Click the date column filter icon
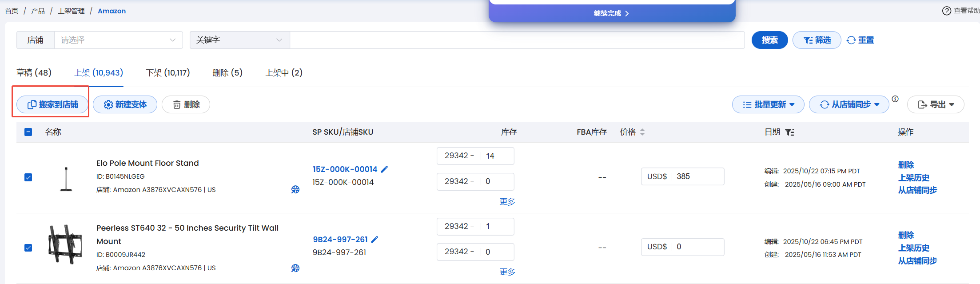 [789, 132]
